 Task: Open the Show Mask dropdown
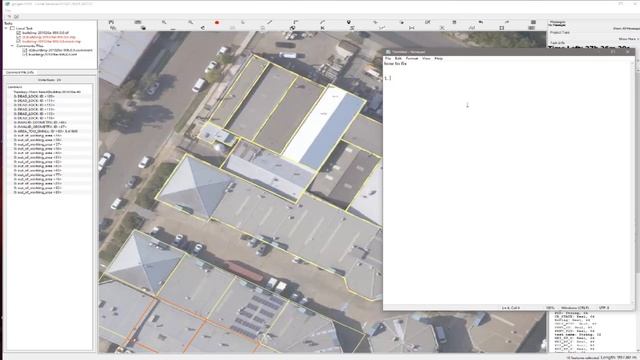pyautogui.click(x=629, y=39)
